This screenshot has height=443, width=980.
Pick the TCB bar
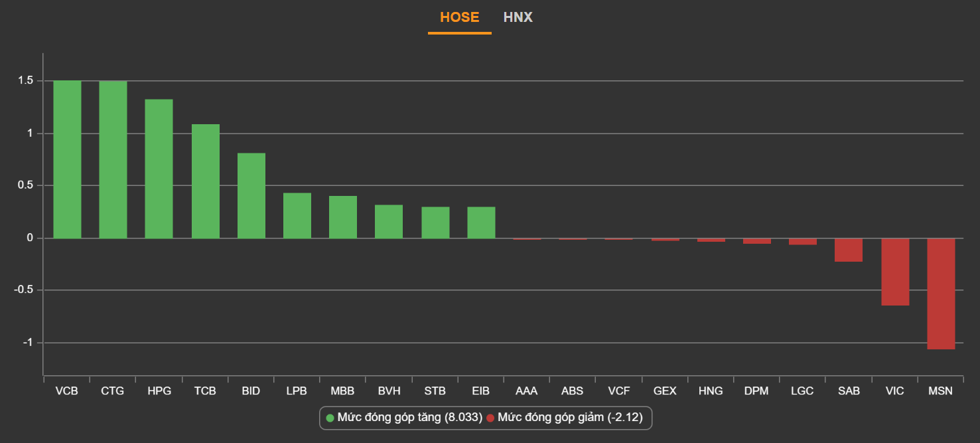205,181
